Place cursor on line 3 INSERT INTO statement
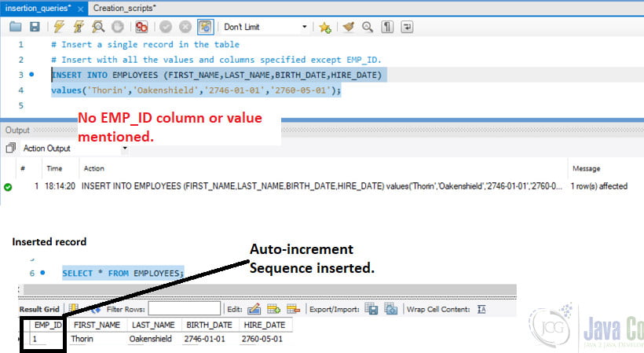 tap(217, 75)
